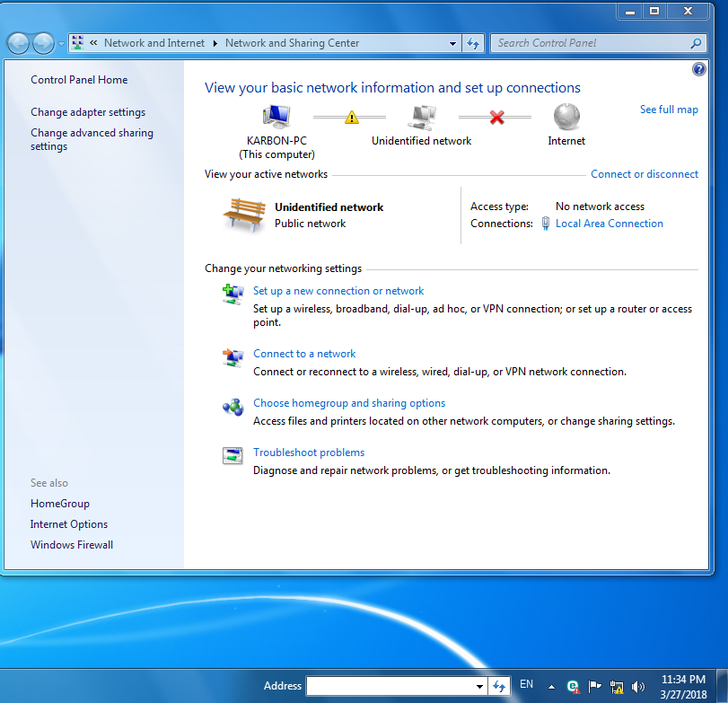Click the yellow warning triangle icon
728x703 pixels.
[x=352, y=118]
